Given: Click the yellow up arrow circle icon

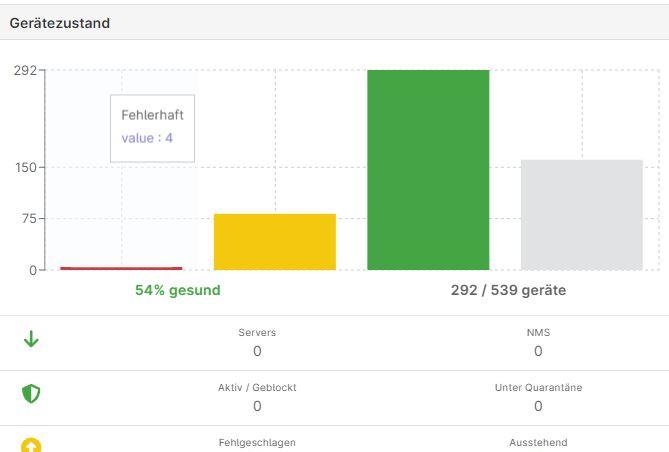Looking at the screenshot, I should tap(31, 445).
